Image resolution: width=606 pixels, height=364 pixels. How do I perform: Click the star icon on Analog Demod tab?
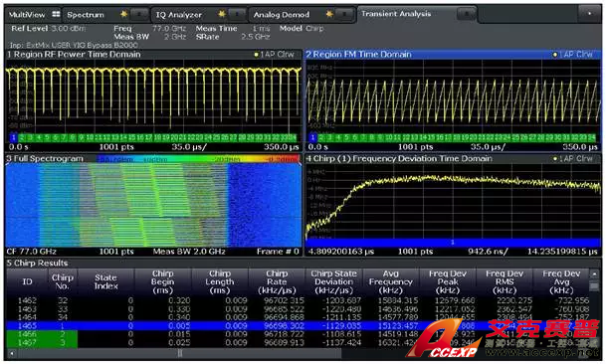click(x=329, y=14)
